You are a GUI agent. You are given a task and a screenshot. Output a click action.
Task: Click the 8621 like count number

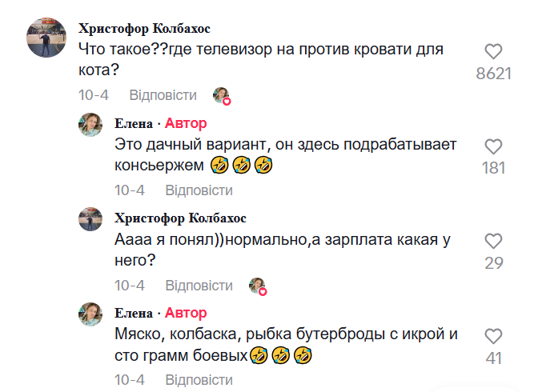pos(494,74)
